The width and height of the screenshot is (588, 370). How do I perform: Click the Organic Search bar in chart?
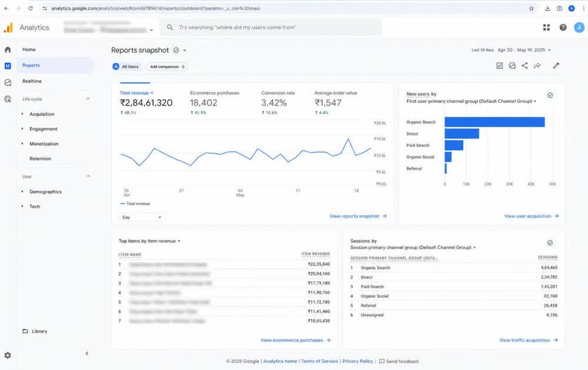[x=495, y=122]
